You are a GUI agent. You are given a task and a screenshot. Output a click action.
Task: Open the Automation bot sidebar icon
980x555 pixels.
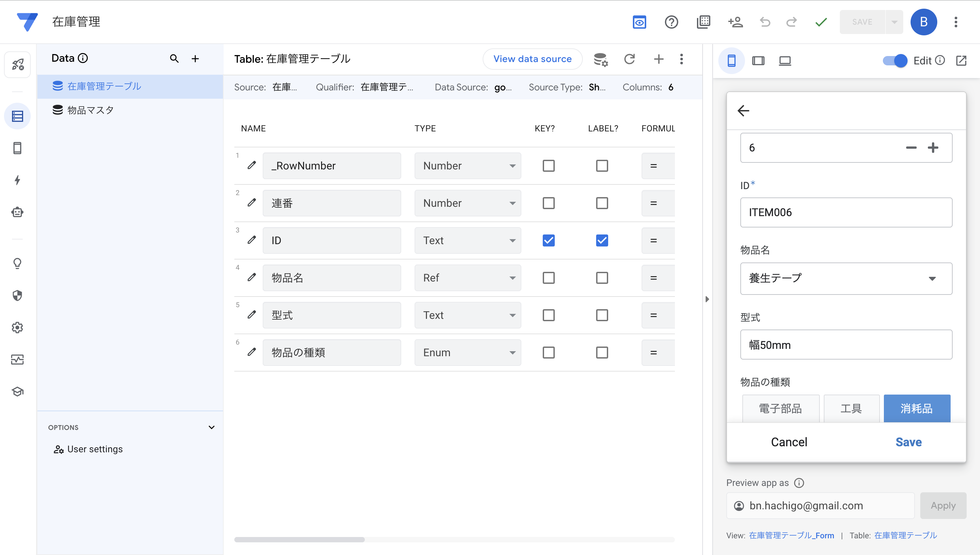[17, 212]
